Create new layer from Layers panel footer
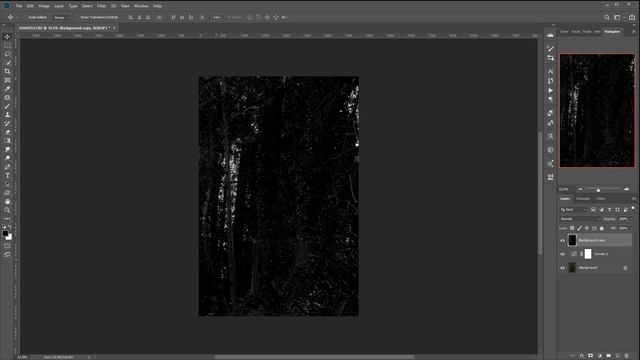Screen dimensions: 640x360 (618, 356)
